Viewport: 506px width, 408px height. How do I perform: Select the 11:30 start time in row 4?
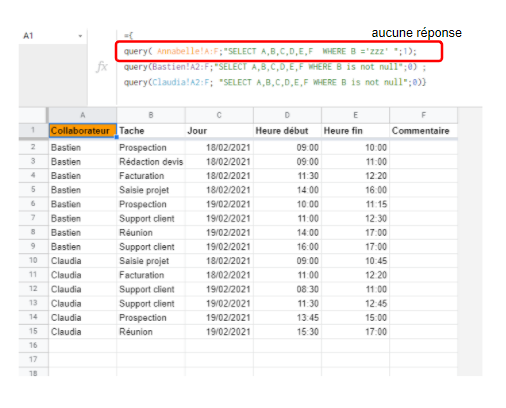coord(287,176)
